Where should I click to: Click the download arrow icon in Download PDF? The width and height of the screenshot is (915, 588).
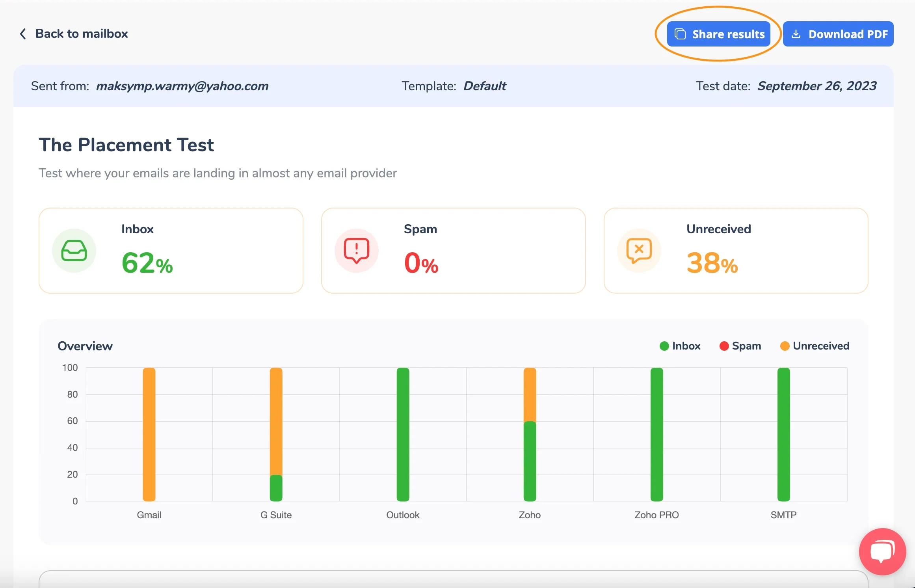(796, 34)
